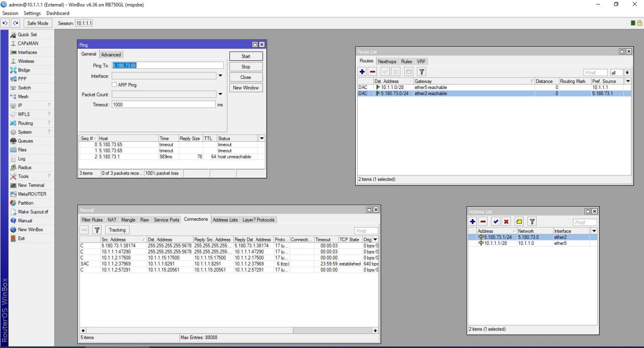Expand the Packet Count dropdown arrow
644x348 pixels.
click(220, 95)
